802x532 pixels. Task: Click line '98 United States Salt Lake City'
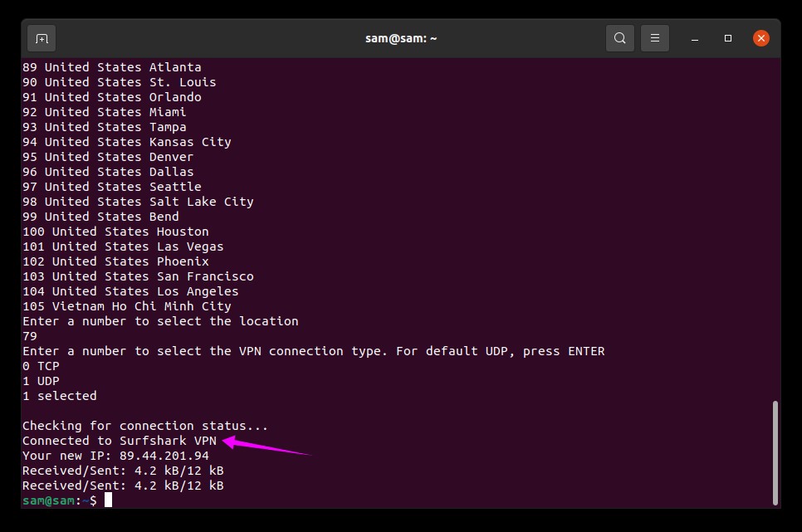click(138, 202)
